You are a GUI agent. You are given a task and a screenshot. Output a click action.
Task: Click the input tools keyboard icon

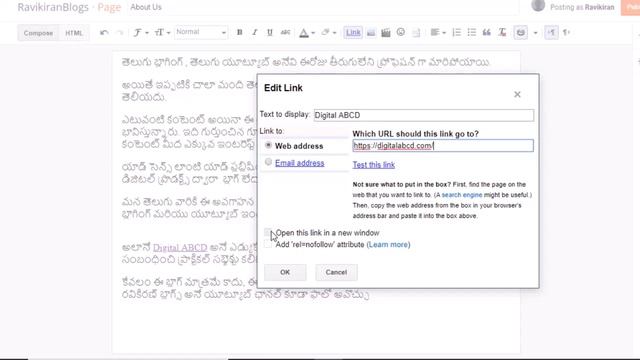pos(521,33)
